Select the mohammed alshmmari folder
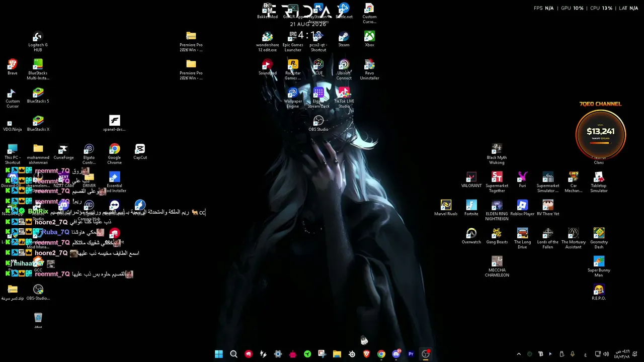 click(x=38, y=154)
